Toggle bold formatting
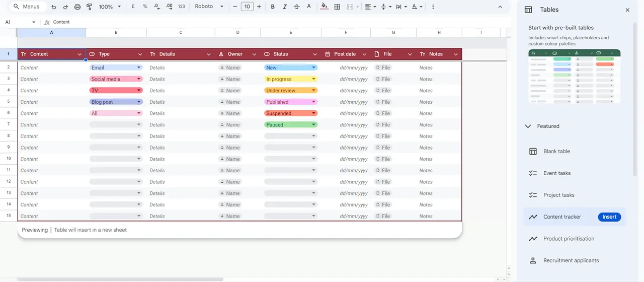 273,7
